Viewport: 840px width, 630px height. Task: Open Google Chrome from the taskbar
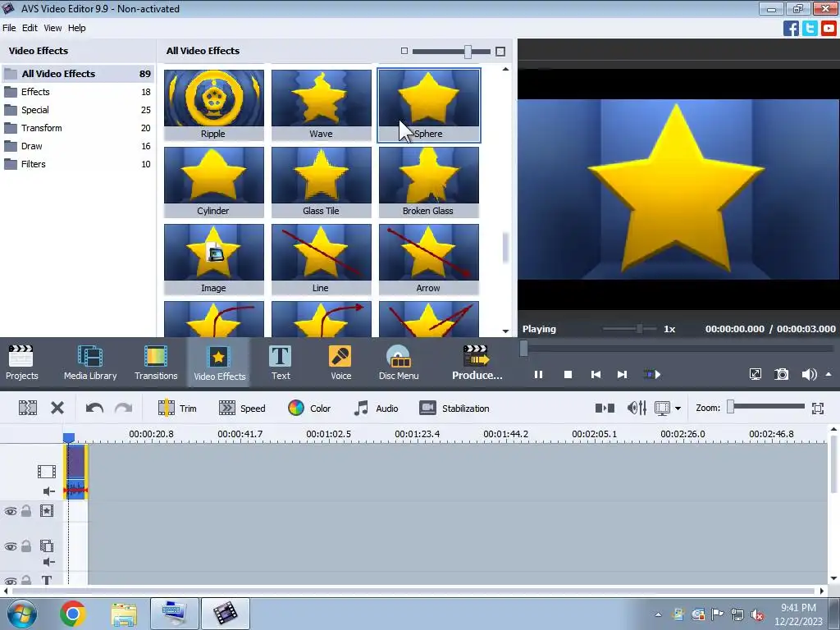[73, 614]
